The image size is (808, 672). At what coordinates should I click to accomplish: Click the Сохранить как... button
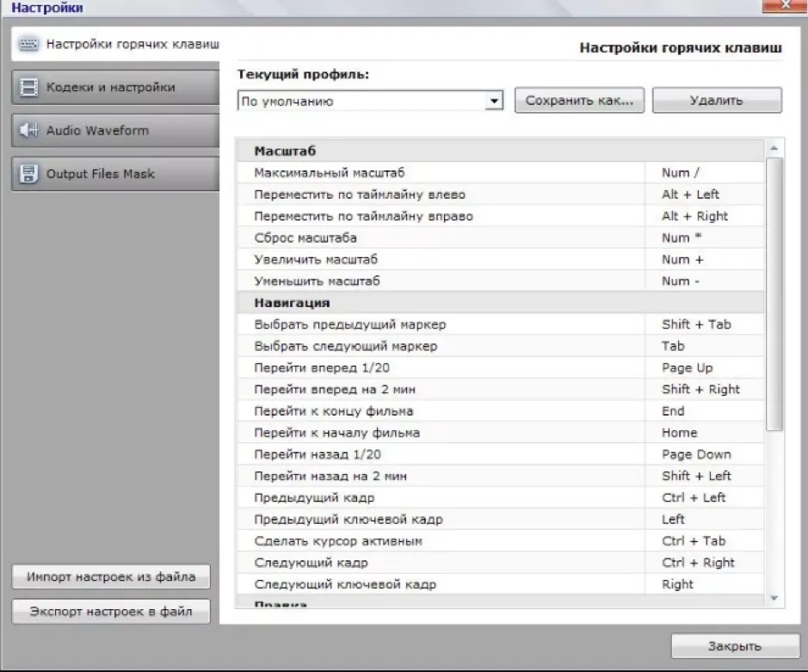[x=579, y=100]
